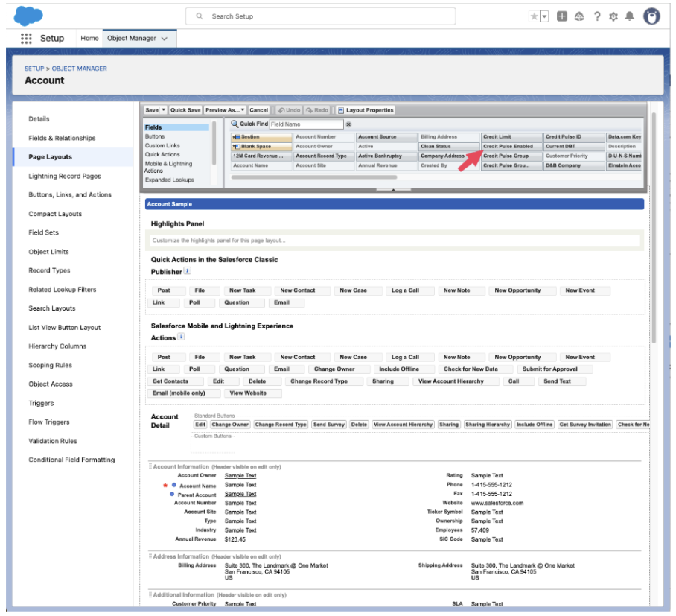Open the Global Actions plus icon
Viewport: 676px width, 616px height.
[x=562, y=16]
